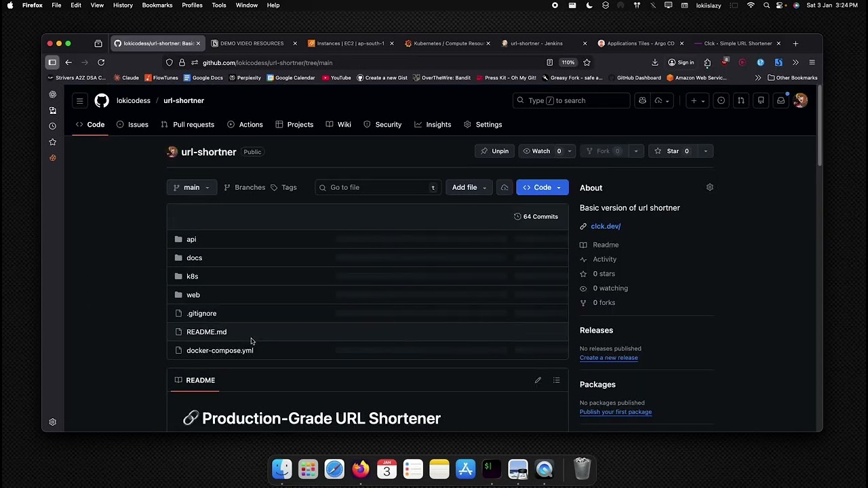
Task: Open Firefox application hamburger menu
Action: pos(812,62)
